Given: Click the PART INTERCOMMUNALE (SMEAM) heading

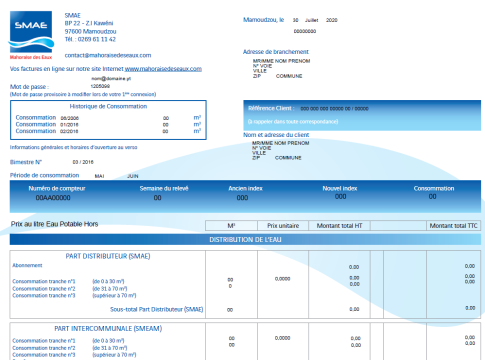Looking at the screenshot, I should click(x=108, y=329).
